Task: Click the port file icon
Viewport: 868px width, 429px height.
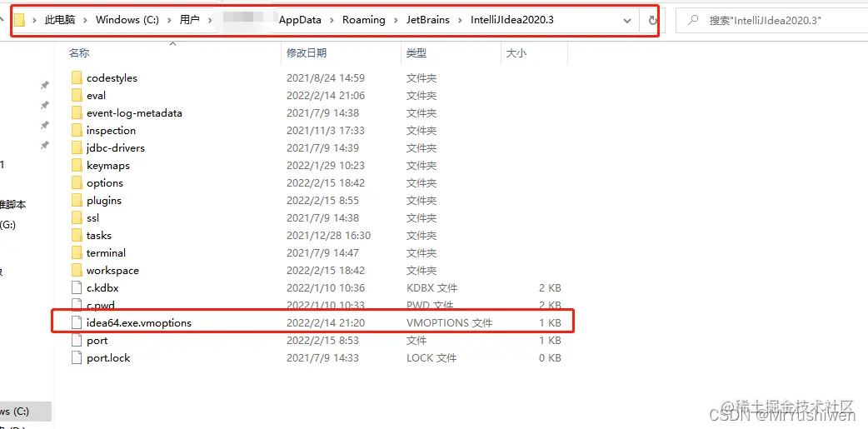Action: coord(77,341)
